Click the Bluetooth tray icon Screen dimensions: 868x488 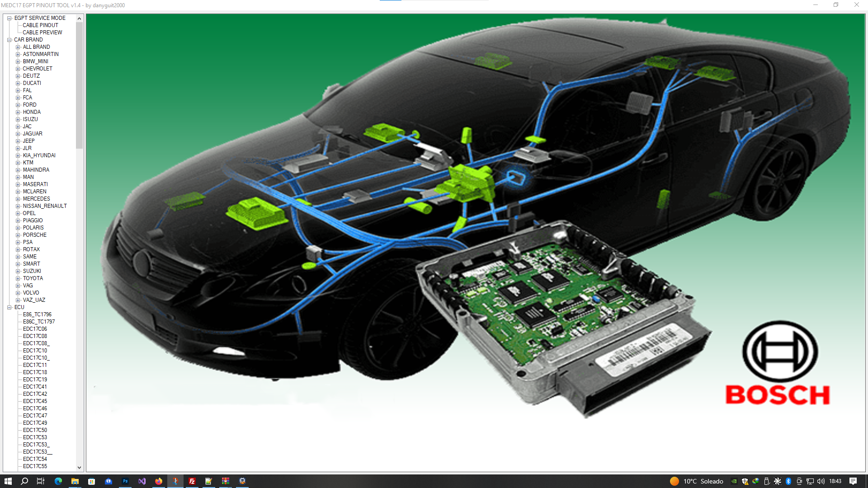click(788, 481)
